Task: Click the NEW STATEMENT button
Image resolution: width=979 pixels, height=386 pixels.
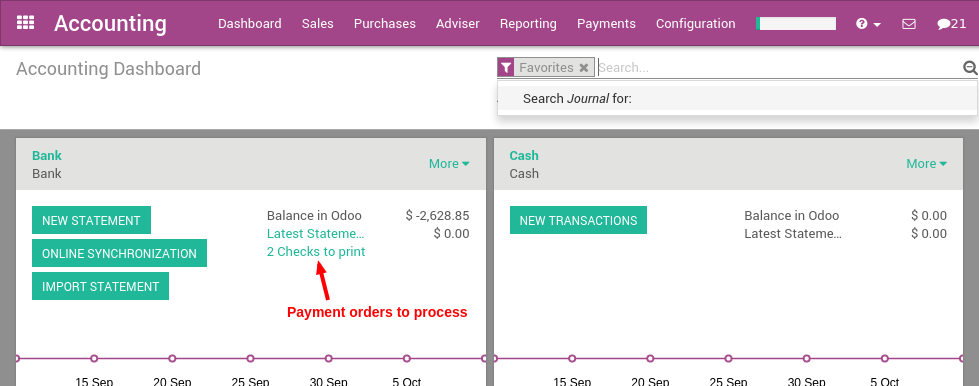Action: [x=91, y=220]
